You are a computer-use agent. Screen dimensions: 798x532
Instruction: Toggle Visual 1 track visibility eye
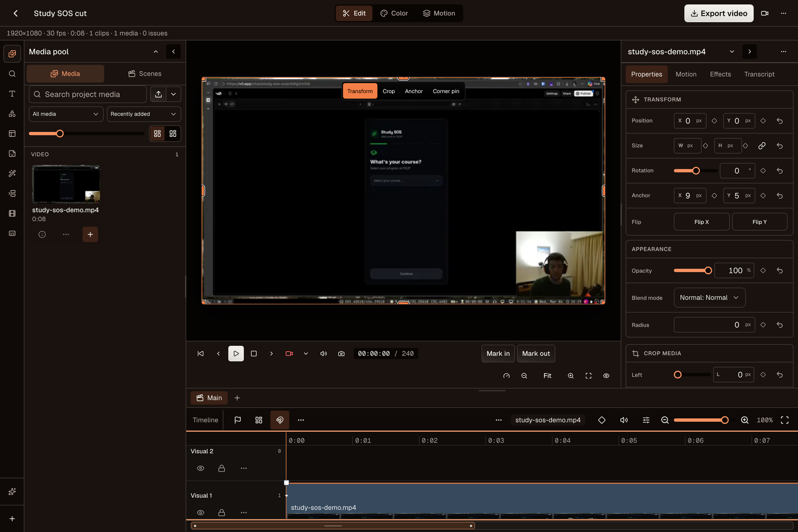(200, 513)
